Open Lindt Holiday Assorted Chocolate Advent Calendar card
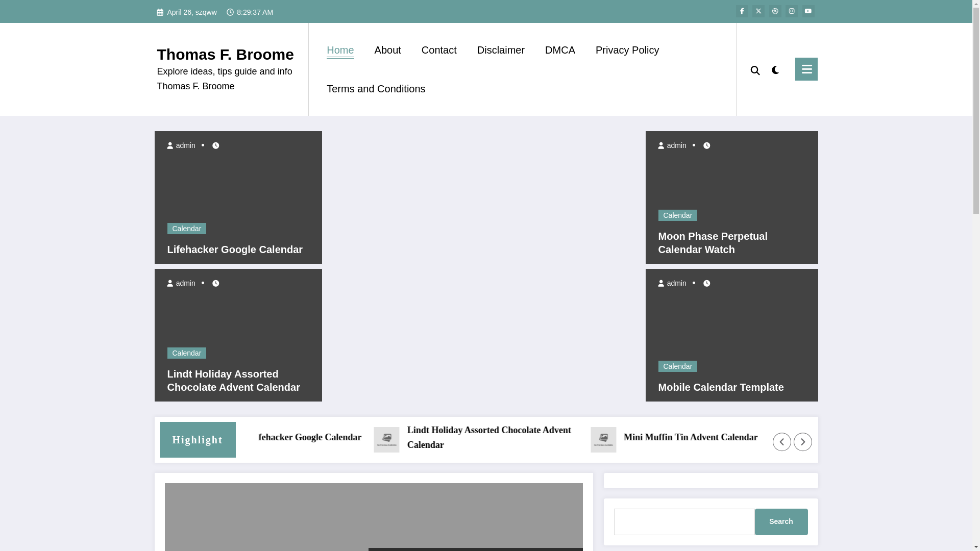The image size is (980, 551). pos(233,381)
